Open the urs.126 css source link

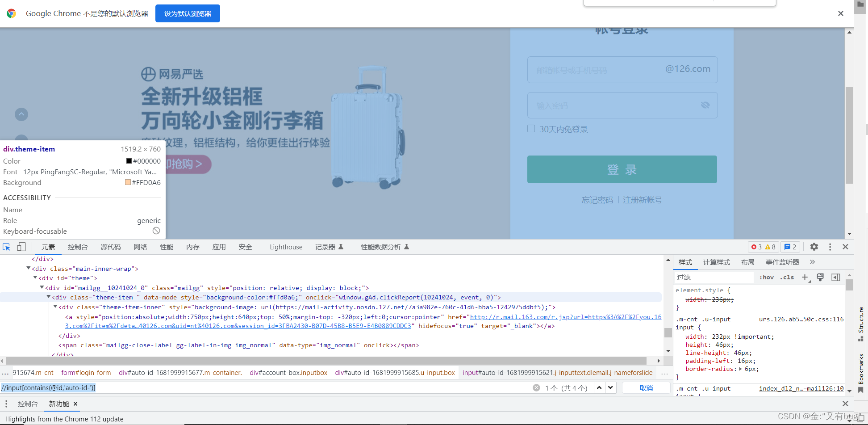tap(801, 319)
